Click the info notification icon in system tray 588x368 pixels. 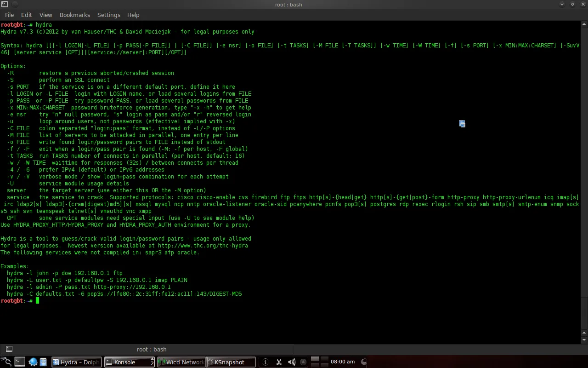tap(266, 362)
